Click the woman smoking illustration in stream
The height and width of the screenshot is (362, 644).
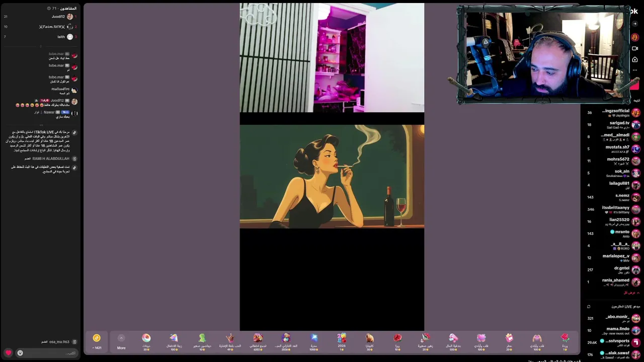[x=332, y=177]
